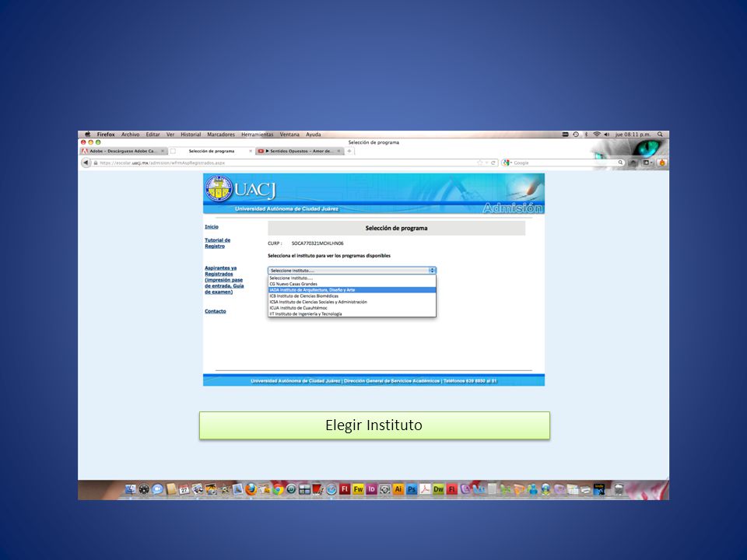Image resolution: width=747 pixels, height=560 pixels.
Task: Open the Apple menu
Action: 88,135
